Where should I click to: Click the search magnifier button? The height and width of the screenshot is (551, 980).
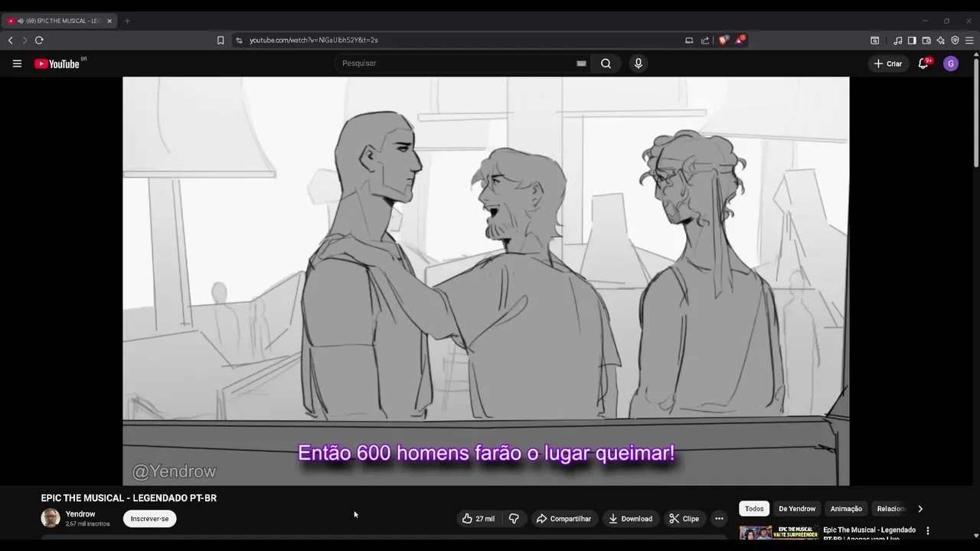point(606,64)
